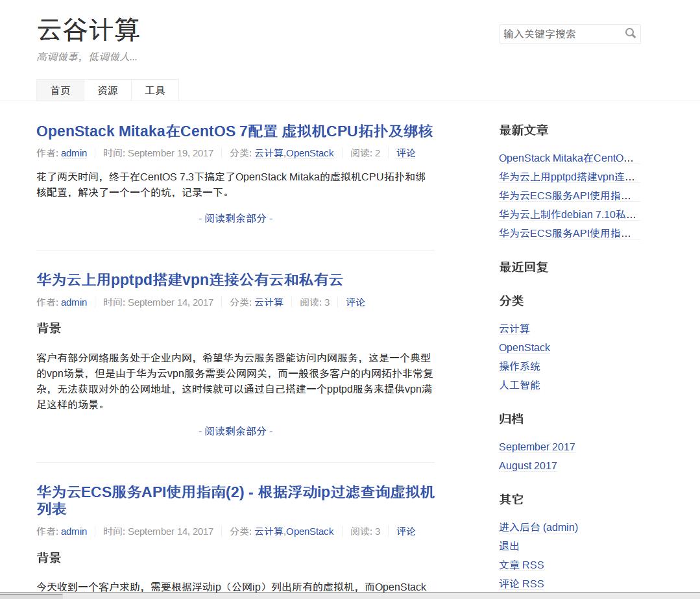The height and width of the screenshot is (599, 700).
Task: Open the 评论 link on first article
Action: point(405,153)
